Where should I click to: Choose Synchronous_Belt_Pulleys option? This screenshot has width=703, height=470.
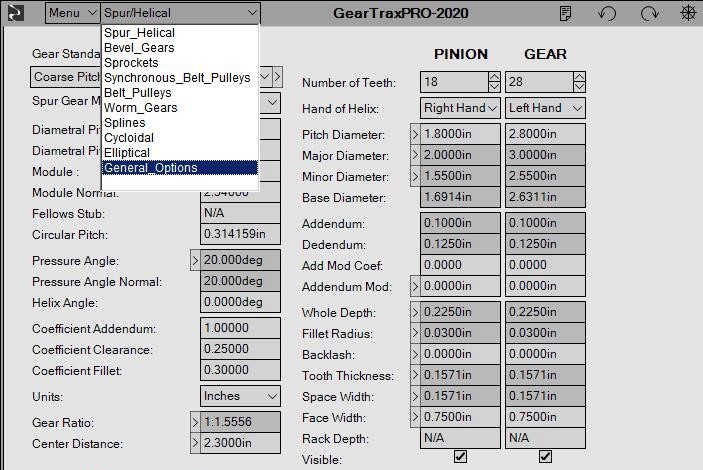click(x=180, y=78)
